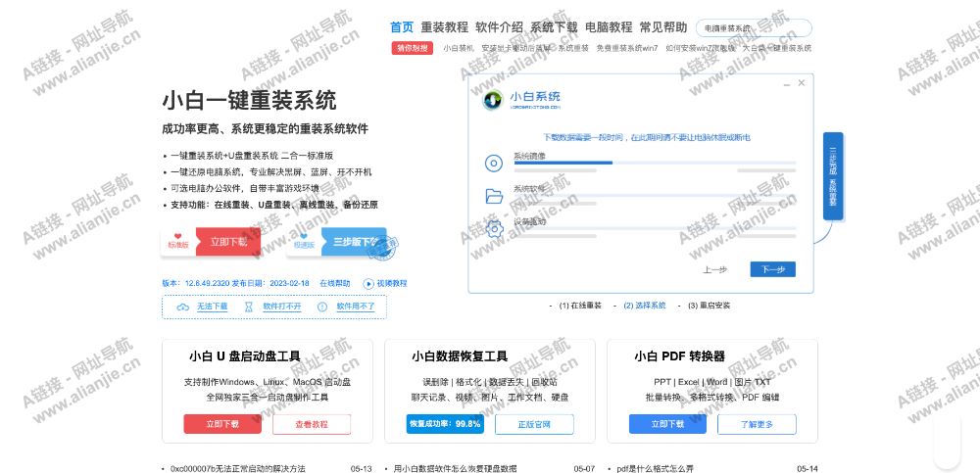980x473 pixels.
Task: Click the 小白数据恢复工具 heading
Action: pyautogui.click(x=460, y=356)
